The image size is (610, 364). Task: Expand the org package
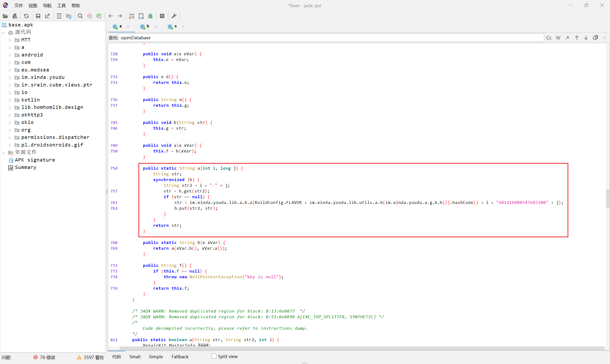[x=10, y=130]
